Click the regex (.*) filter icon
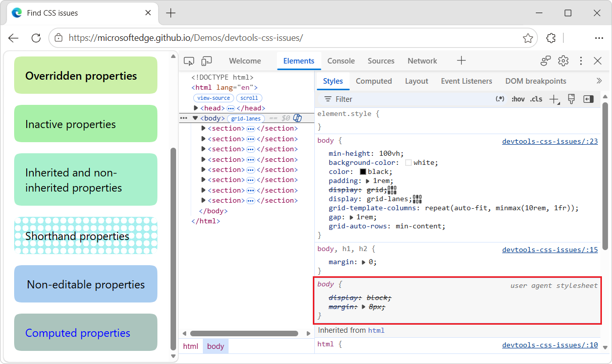 pos(500,99)
